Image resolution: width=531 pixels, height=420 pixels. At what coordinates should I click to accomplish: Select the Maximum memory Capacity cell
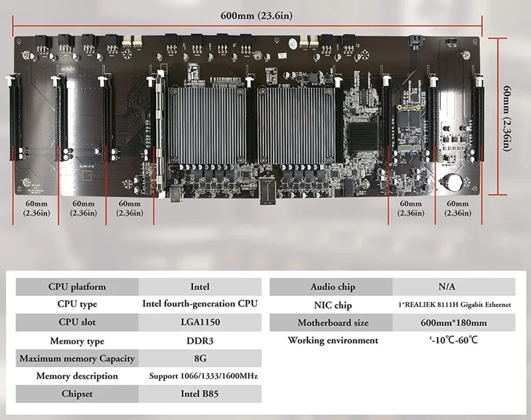77,358
